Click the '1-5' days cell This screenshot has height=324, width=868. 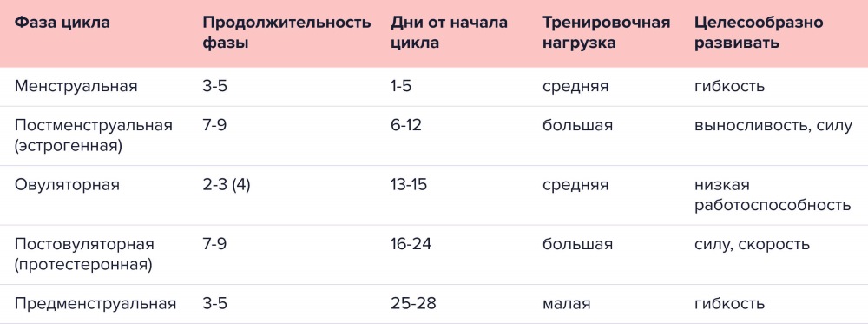tap(401, 86)
